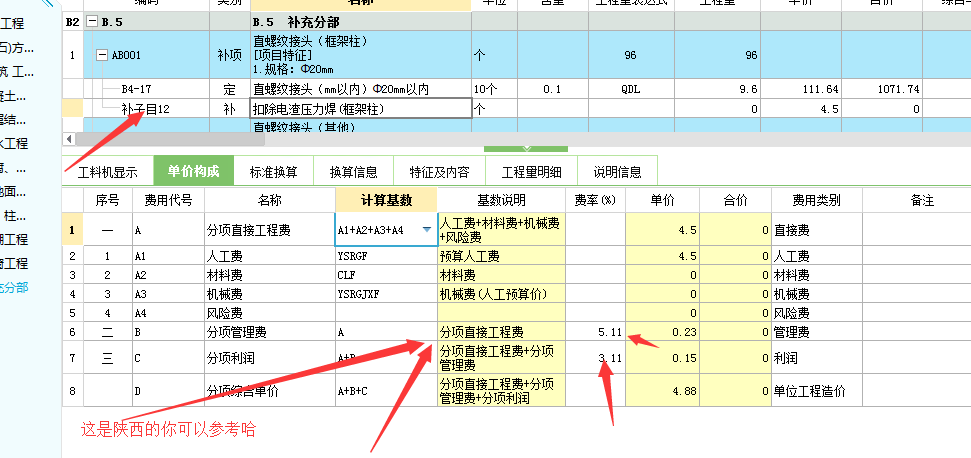Viewport: 971px width, 458px height.
Task: Select the 风险费 name cell
Action: (x=270, y=313)
